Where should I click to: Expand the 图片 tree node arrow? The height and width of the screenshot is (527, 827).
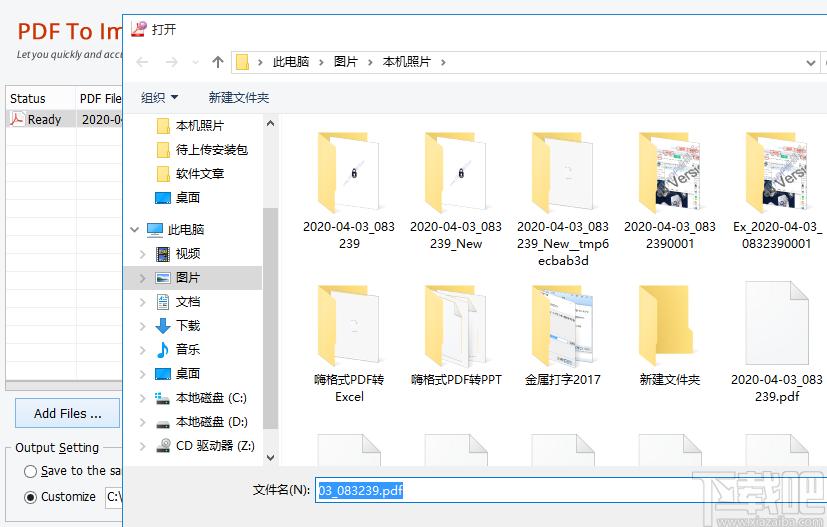142,277
